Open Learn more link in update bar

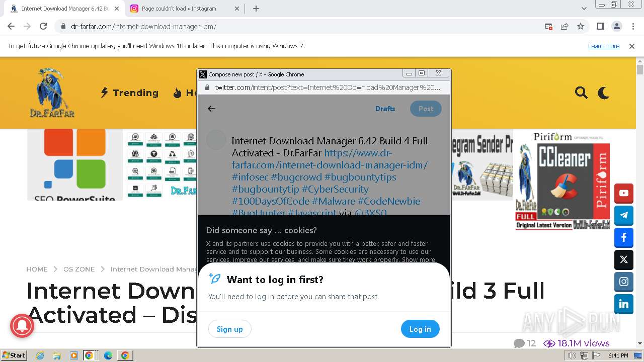(x=604, y=46)
